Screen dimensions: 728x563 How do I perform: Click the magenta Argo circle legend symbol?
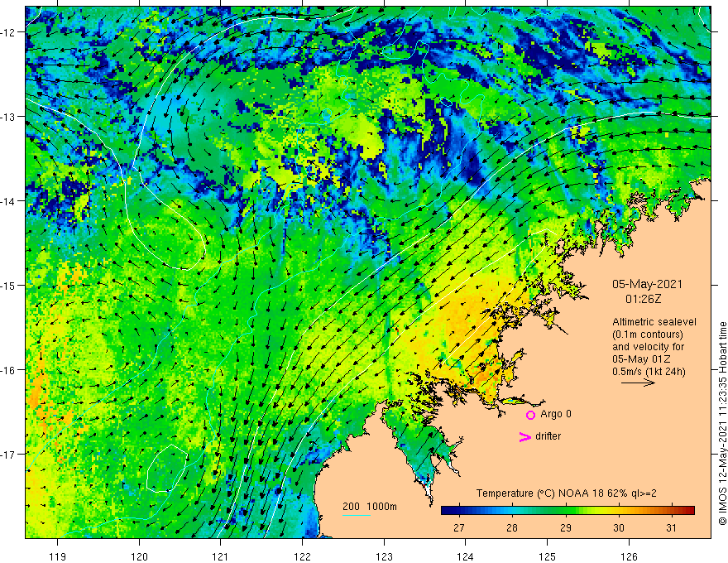coord(530,415)
